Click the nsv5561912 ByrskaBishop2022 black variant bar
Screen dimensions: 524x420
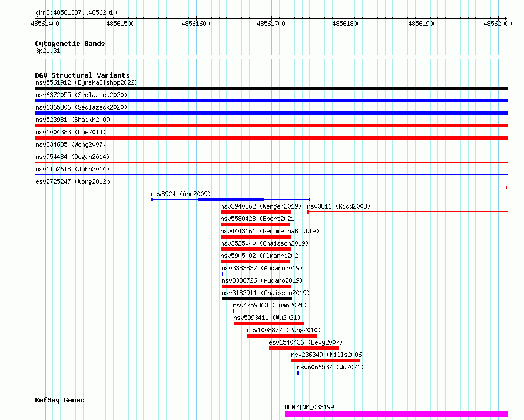(271, 88)
